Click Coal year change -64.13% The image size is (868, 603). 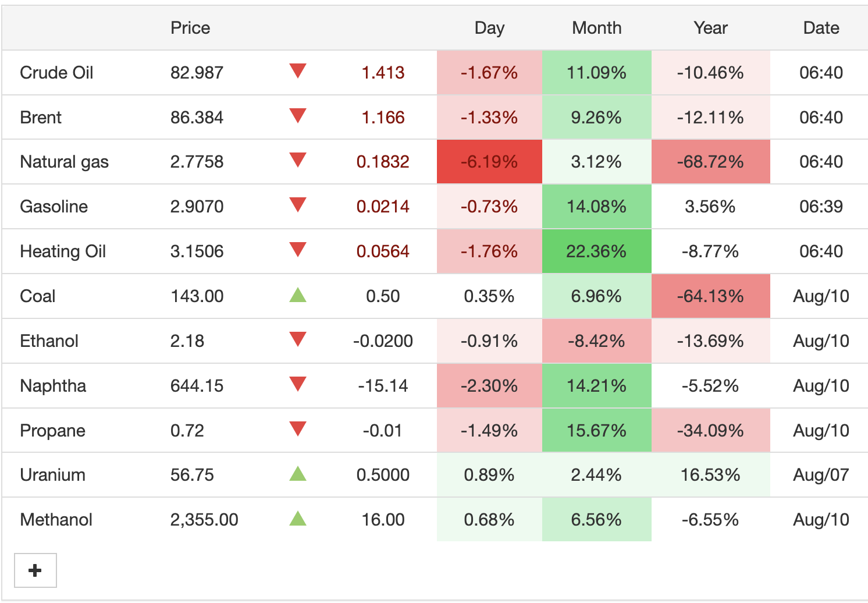point(710,296)
